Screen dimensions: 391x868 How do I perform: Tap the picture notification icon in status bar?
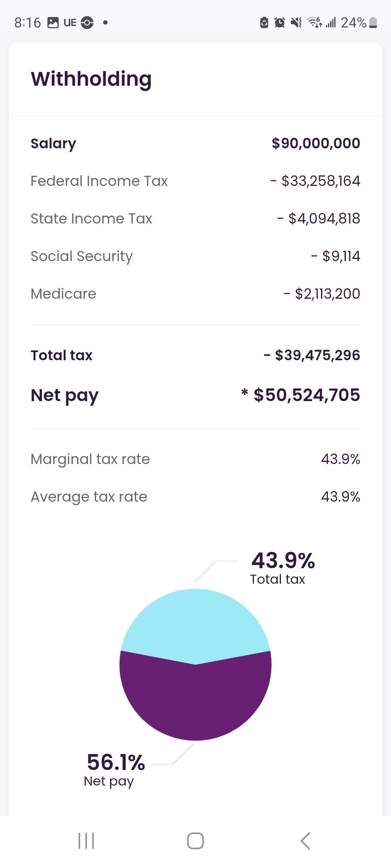[53, 23]
